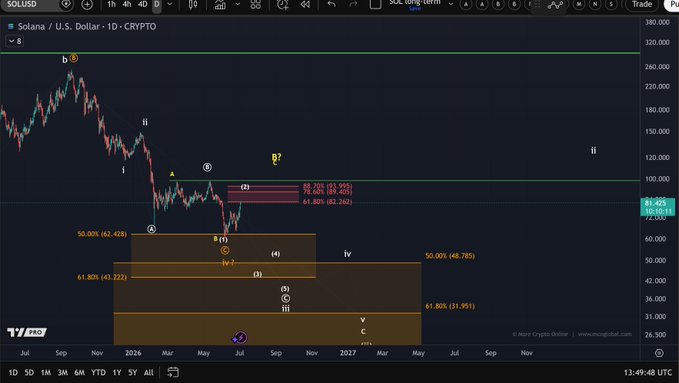Screen dimensions: 679x383
Task: Switch to the 4h timeframe
Action: pos(126,4)
